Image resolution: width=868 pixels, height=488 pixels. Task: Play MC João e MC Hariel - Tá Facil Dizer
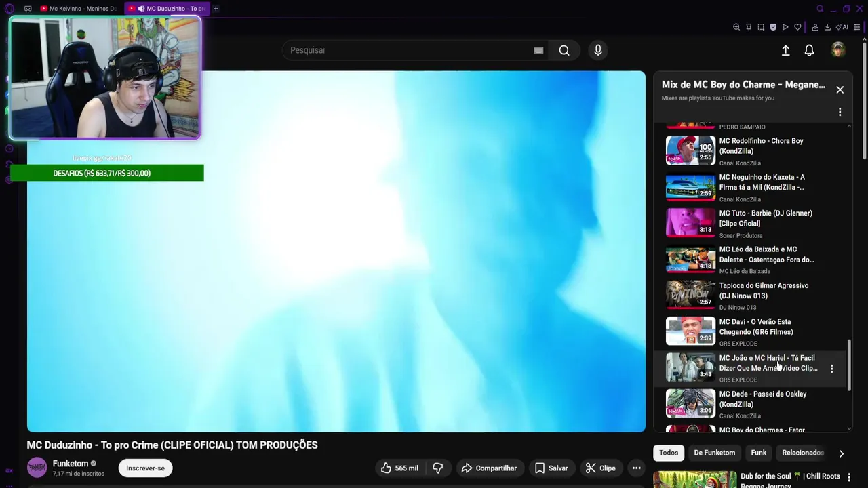point(768,363)
